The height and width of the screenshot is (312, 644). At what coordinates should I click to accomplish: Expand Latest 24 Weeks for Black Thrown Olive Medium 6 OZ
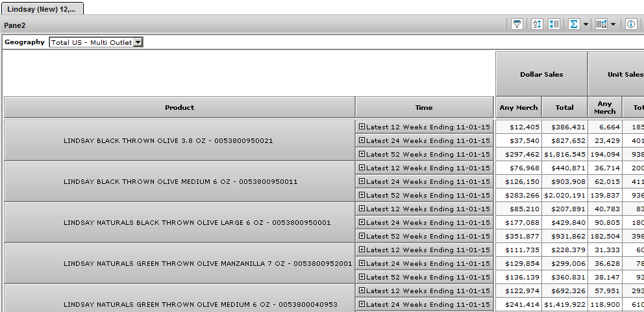coord(362,181)
